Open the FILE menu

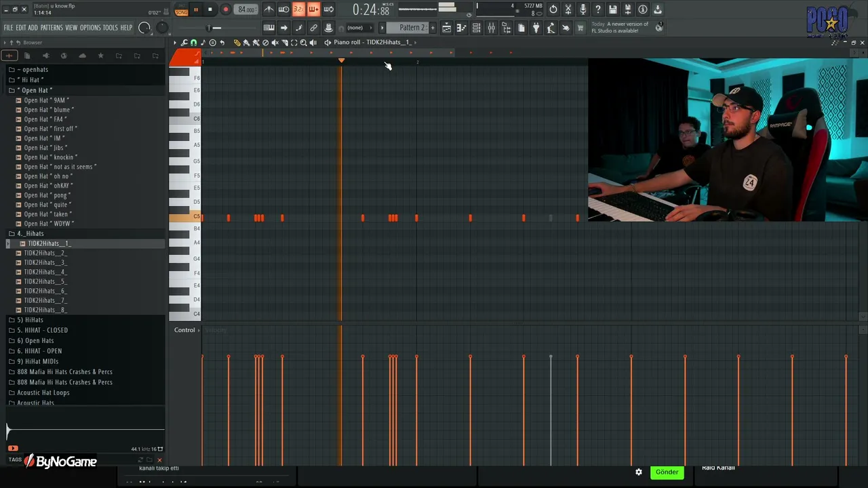[8, 28]
